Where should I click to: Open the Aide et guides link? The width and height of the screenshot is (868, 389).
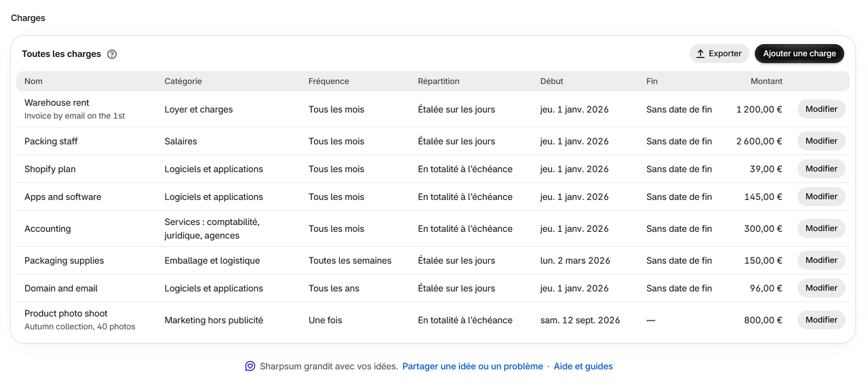tap(583, 367)
